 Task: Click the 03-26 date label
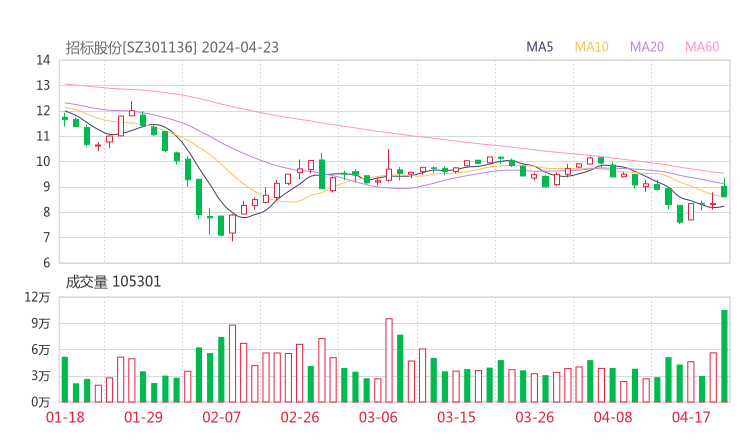(534, 417)
